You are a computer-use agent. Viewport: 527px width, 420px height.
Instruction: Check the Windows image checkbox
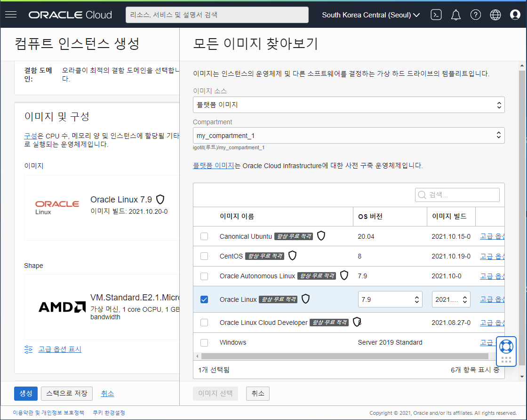[204, 343]
